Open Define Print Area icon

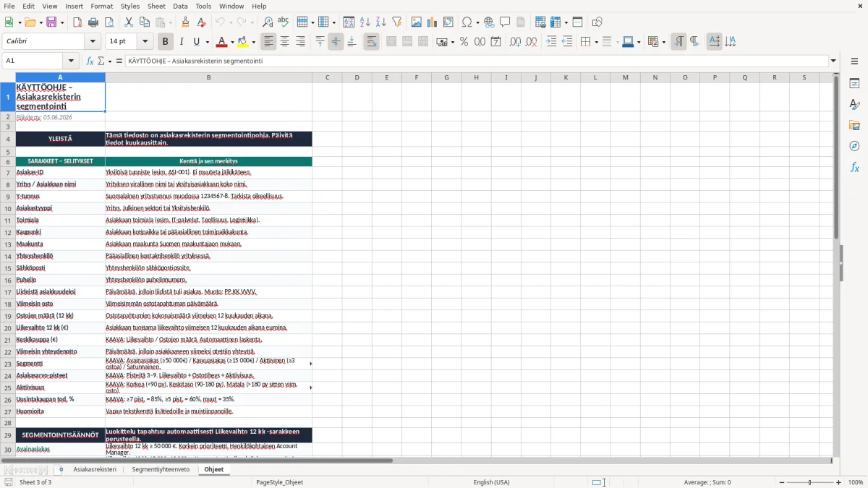tap(541, 22)
